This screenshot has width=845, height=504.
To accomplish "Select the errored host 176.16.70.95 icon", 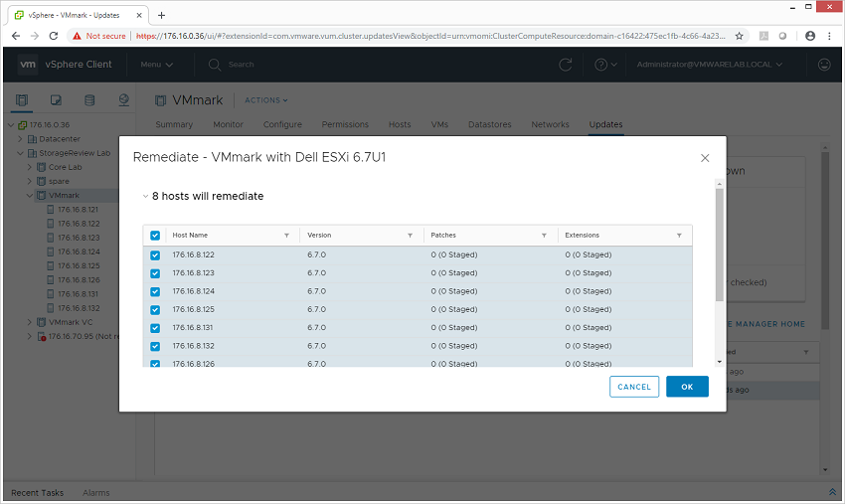I will (x=42, y=336).
